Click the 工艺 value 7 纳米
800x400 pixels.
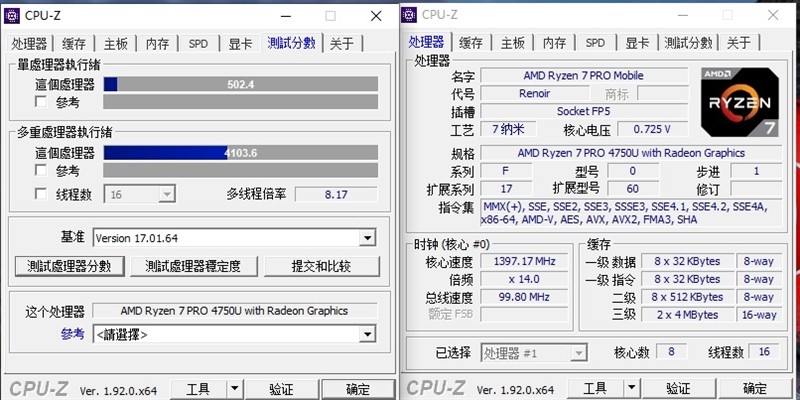[508, 129]
